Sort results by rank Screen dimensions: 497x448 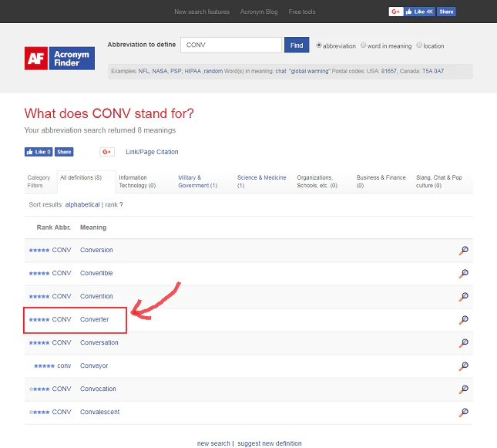[x=112, y=204]
